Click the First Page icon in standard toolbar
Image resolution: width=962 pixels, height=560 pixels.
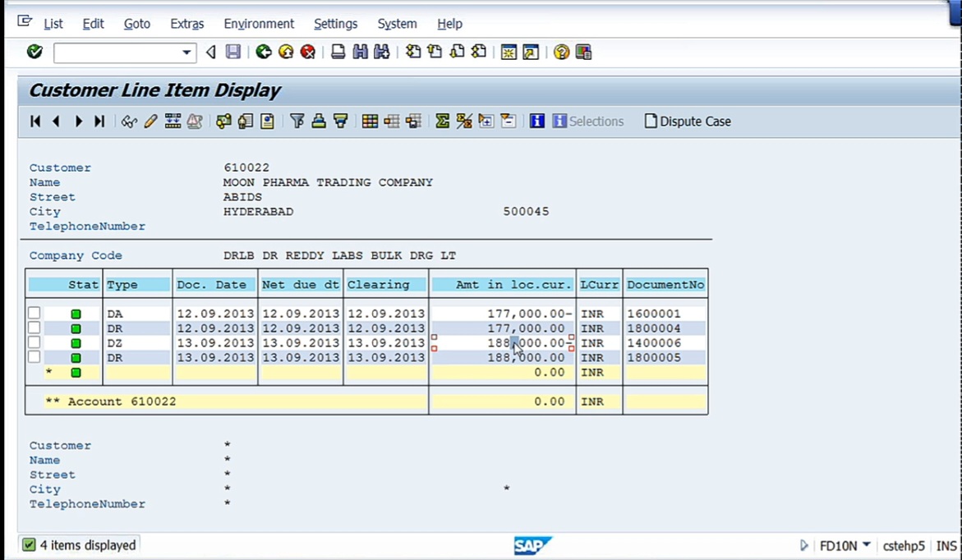tap(413, 52)
